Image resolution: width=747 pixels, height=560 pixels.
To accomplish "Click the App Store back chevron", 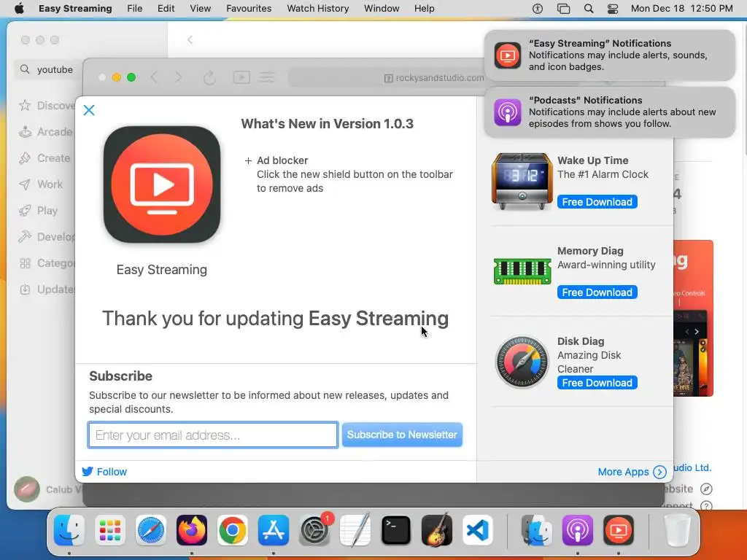I will [190, 39].
